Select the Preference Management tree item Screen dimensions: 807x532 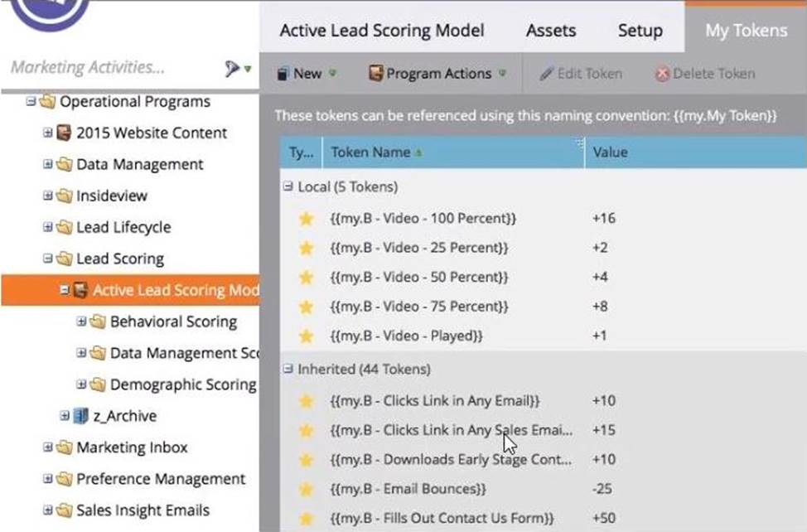click(x=161, y=479)
